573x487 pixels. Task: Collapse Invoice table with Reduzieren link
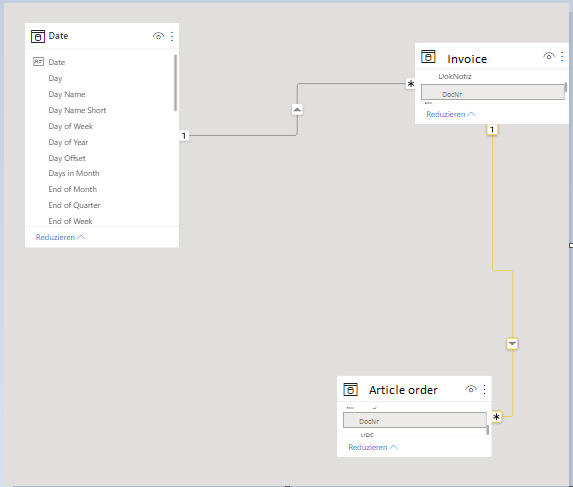point(451,114)
